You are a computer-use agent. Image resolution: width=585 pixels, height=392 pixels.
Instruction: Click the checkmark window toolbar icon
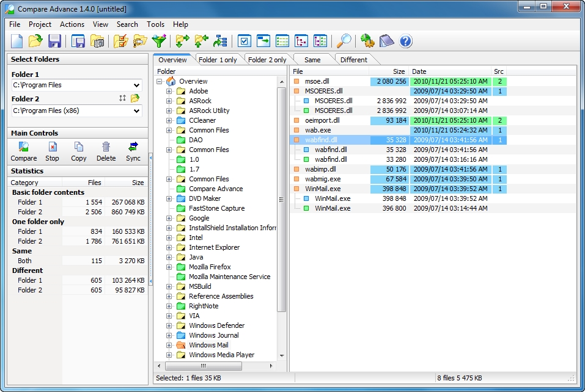pyautogui.click(x=244, y=41)
